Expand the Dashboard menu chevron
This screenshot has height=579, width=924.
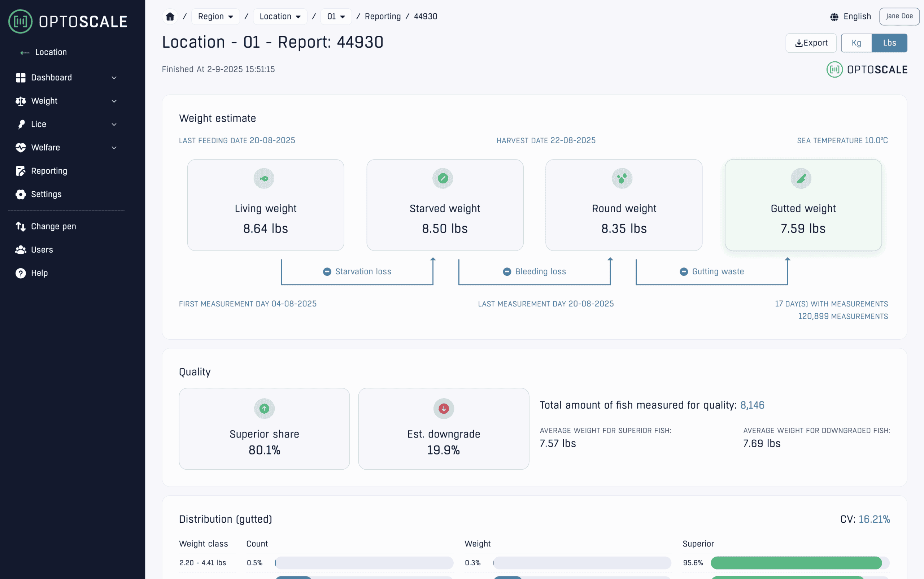pyautogui.click(x=114, y=78)
